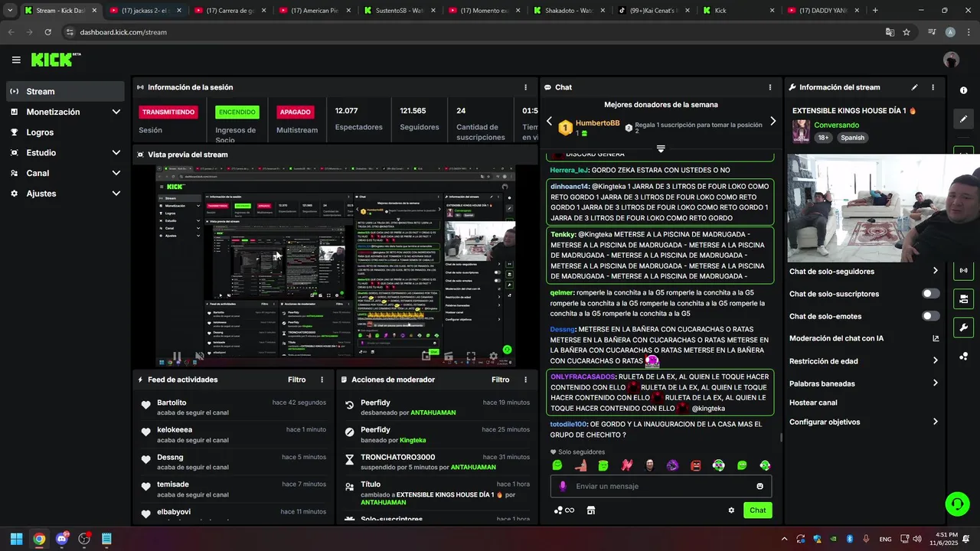
Task: Switch to the DADDY YANKEE browser tab
Action: (824, 11)
